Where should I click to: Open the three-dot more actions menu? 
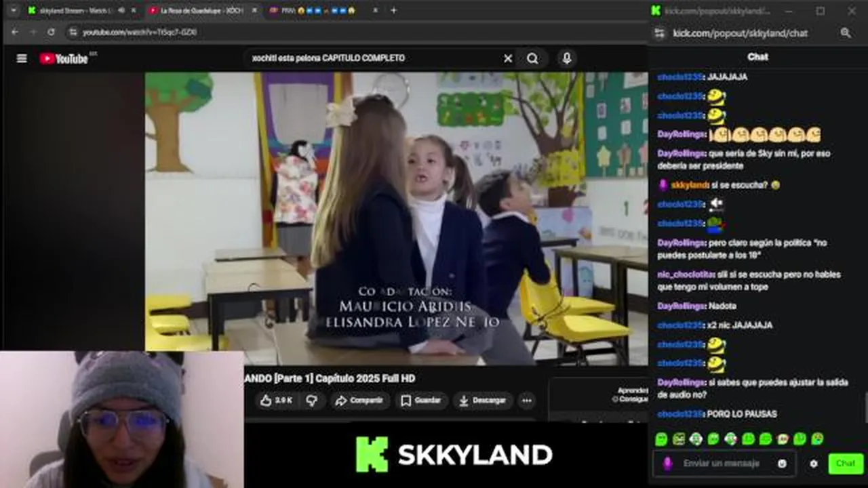click(x=526, y=401)
